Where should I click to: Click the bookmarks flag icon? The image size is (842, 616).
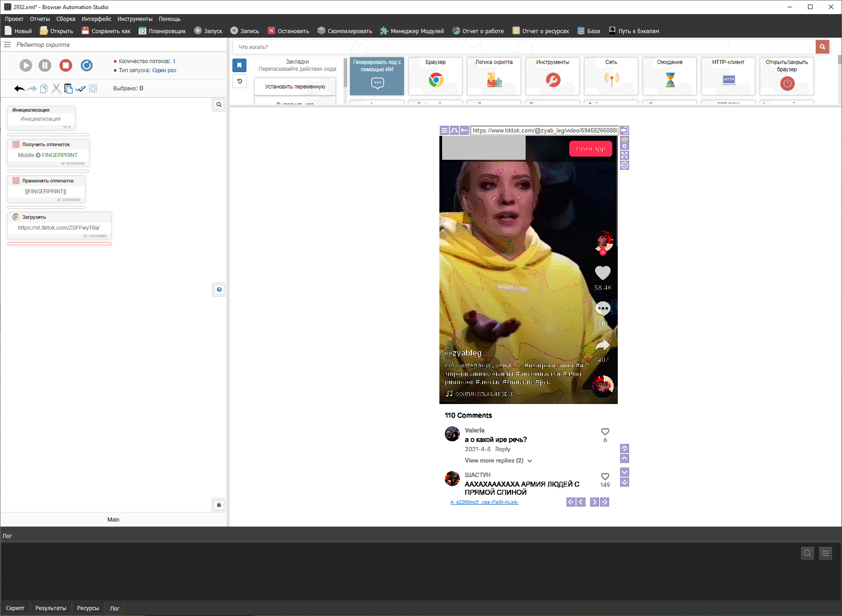239,65
